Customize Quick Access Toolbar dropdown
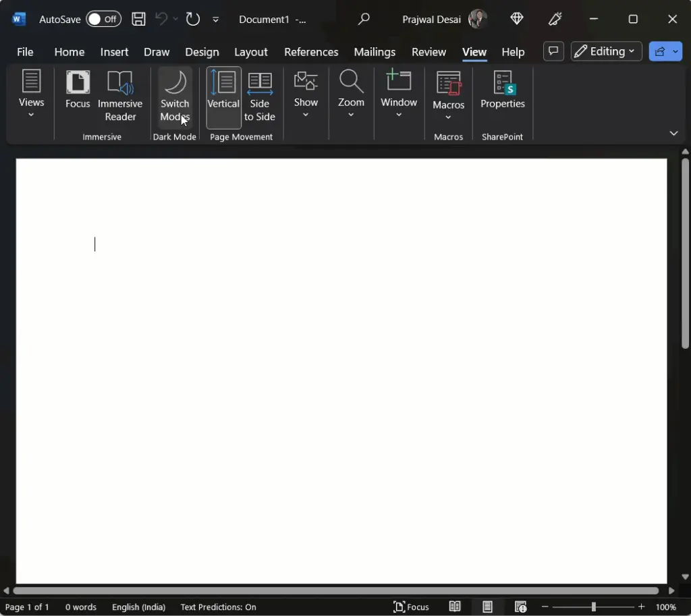 215,20
